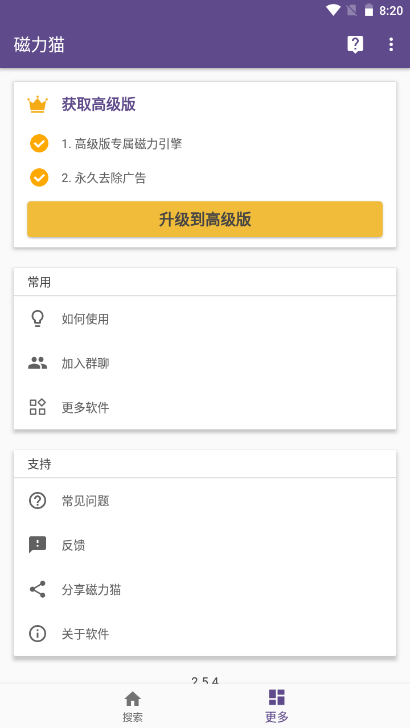Click the 升级到高级版 button

[x=205, y=219]
